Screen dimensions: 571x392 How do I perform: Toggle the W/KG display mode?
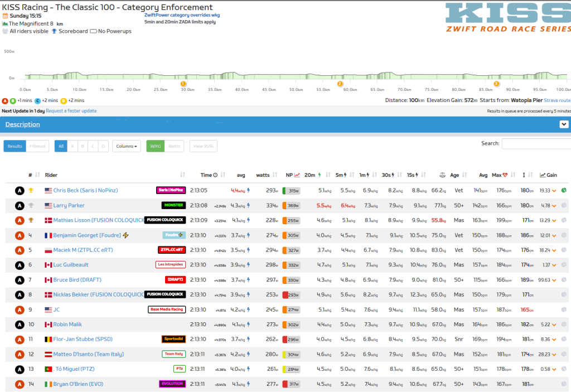point(155,146)
